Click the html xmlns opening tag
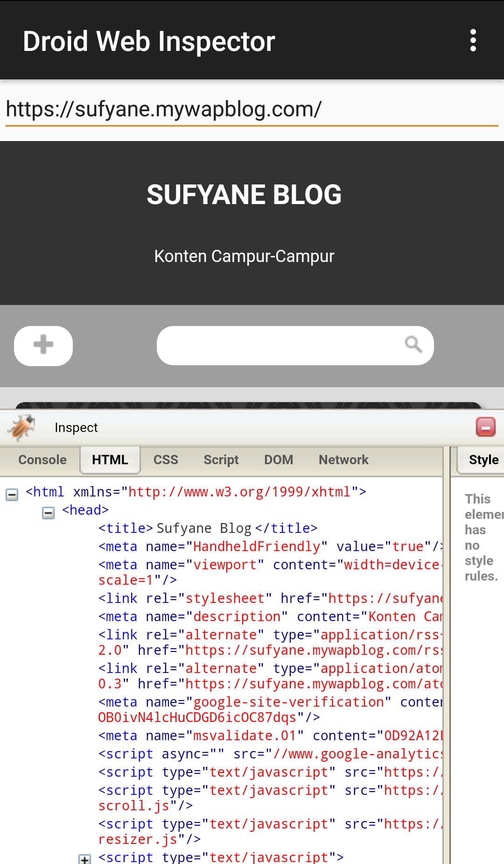Screen dimensions: 504x864 click(196, 492)
